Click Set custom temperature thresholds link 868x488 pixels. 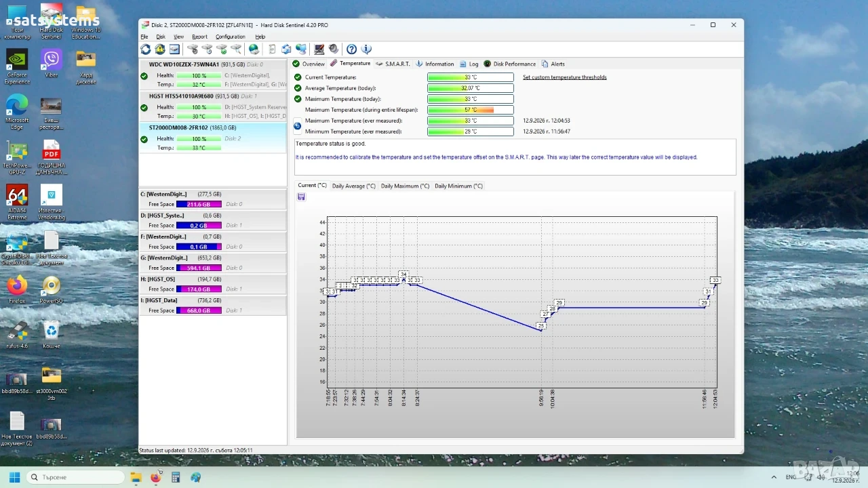coord(565,77)
